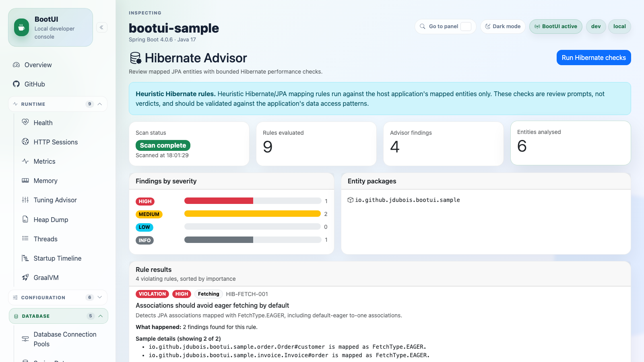The width and height of the screenshot is (644, 362).
Task: Click the HTTP Sessions cookie icon
Action: (x=25, y=142)
